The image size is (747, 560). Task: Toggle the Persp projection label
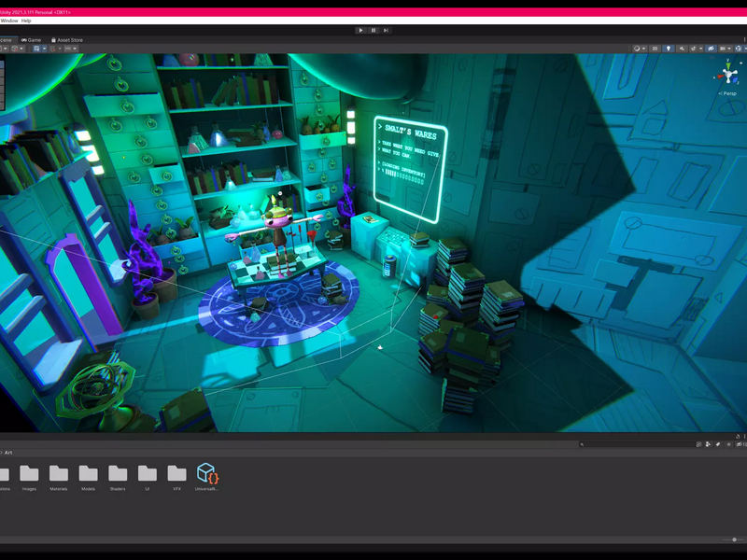(x=728, y=93)
